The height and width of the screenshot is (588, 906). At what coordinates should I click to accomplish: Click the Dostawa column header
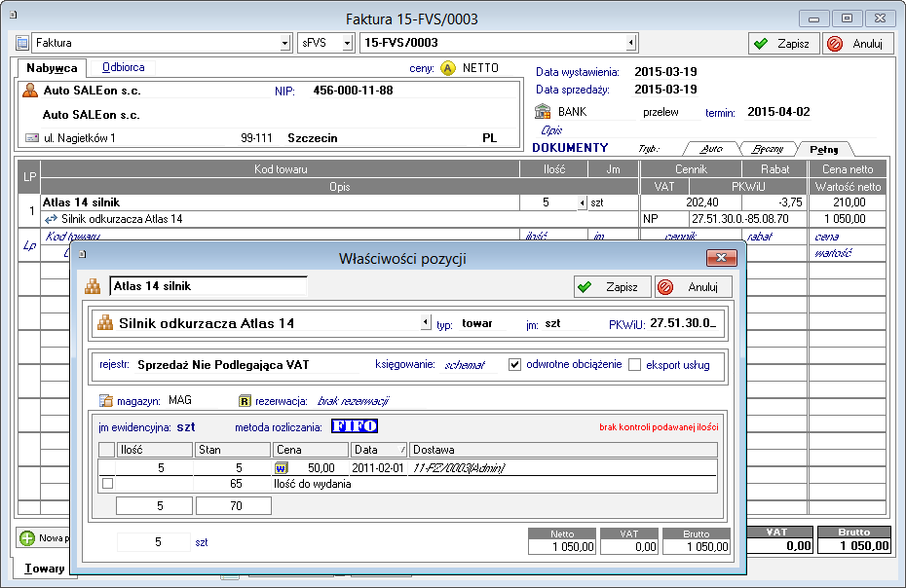tap(563, 450)
